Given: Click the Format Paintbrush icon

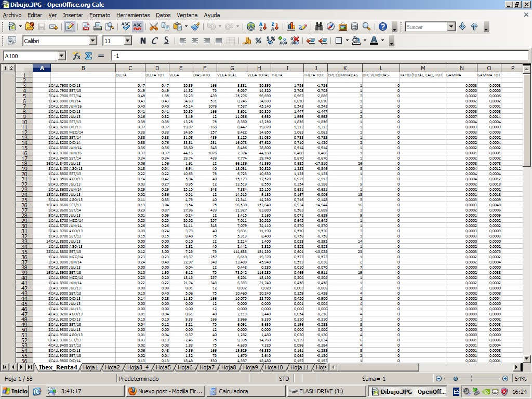Looking at the screenshot, I should click(195, 26).
